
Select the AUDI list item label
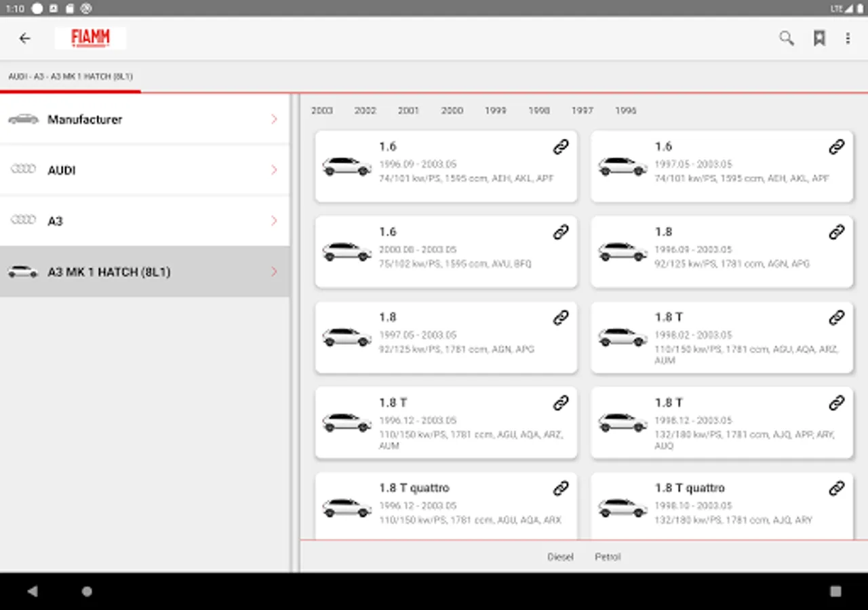click(x=62, y=170)
